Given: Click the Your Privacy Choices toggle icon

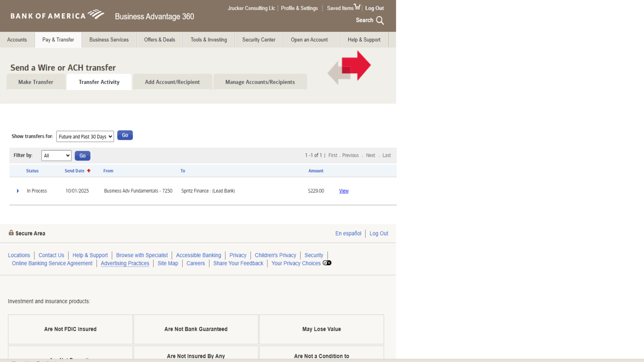Looking at the screenshot, I should [327, 263].
